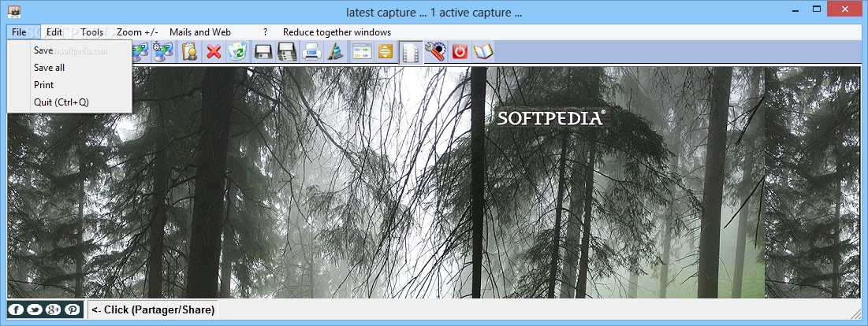Open the Edit menu
The width and height of the screenshot is (868, 326).
pyautogui.click(x=54, y=32)
